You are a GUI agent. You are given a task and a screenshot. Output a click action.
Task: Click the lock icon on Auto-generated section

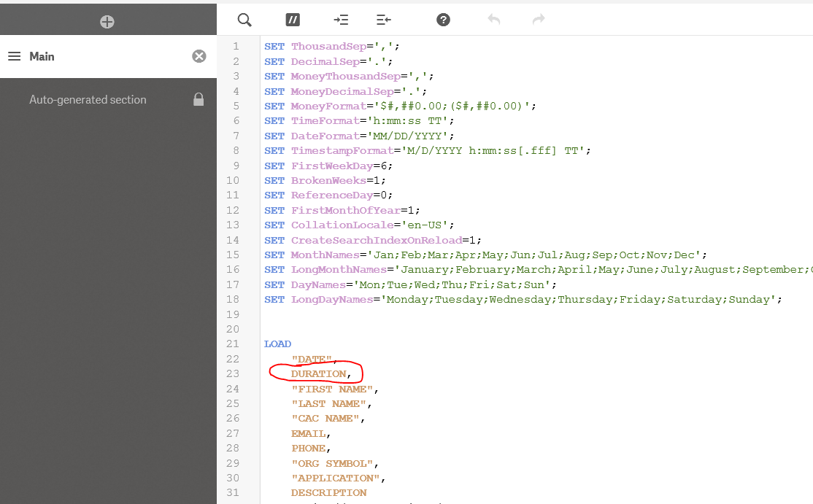[x=199, y=100]
